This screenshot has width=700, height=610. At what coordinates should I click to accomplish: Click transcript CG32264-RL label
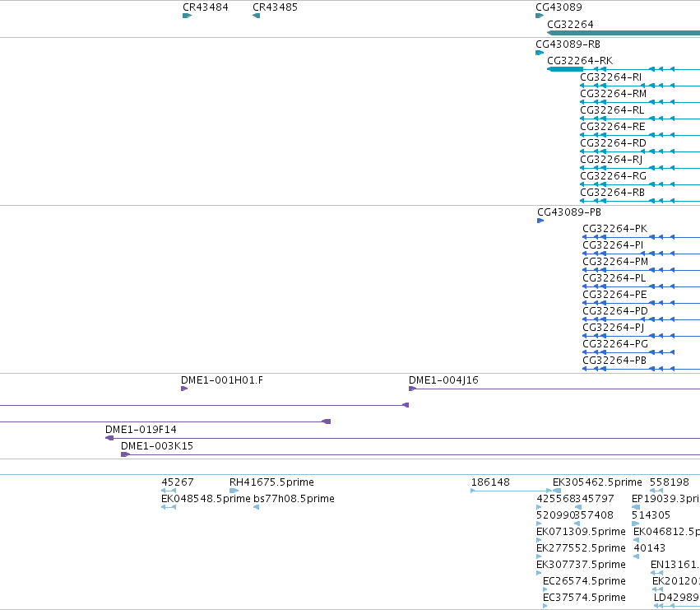612,110
